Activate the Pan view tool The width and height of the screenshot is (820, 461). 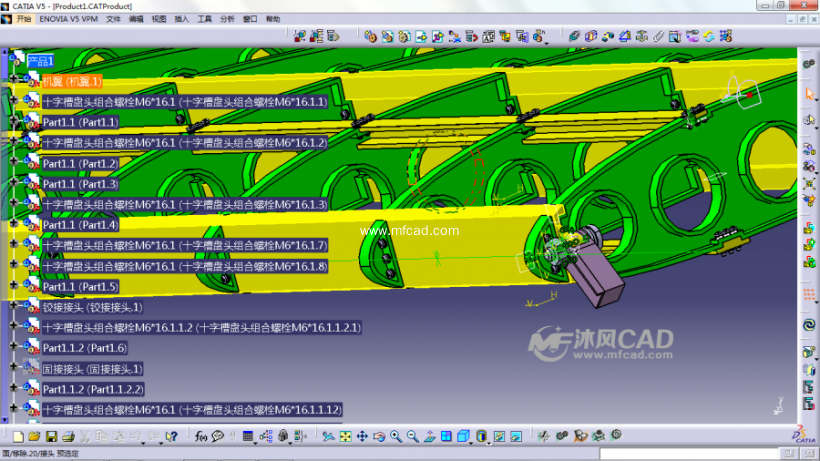pyautogui.click(x=362, y=437)
